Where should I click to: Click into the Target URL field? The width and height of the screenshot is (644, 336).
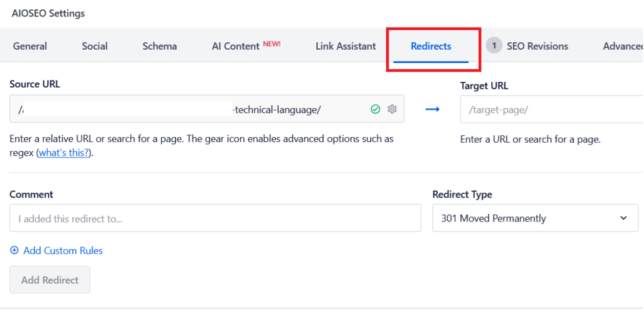(552, 109)
